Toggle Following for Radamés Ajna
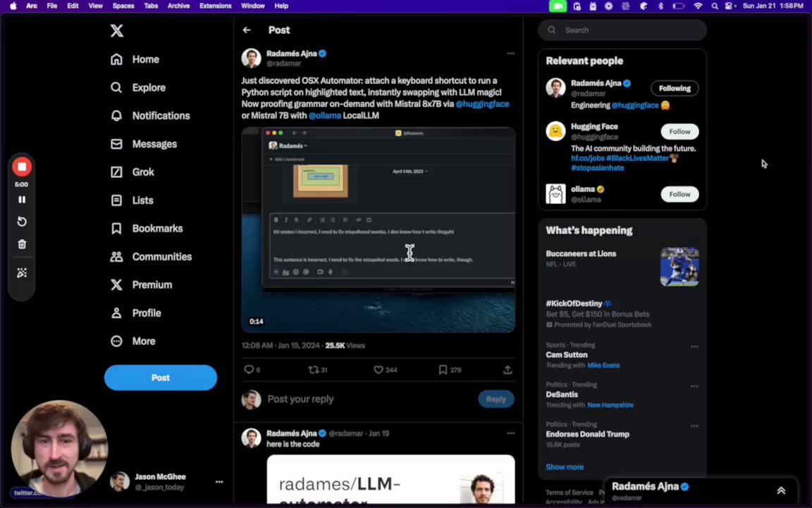This screenshot has height=508, width=812. click(x=675, y=88)
